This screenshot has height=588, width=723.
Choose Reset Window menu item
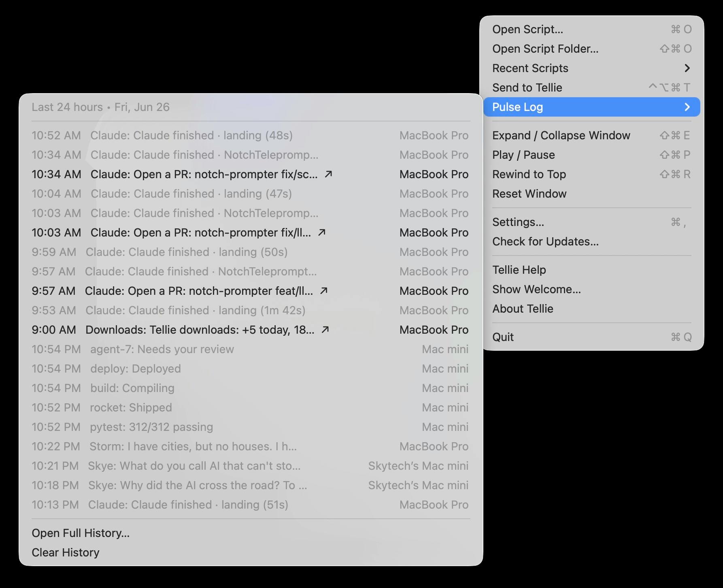pyautogui.click(x=592, y=194)
